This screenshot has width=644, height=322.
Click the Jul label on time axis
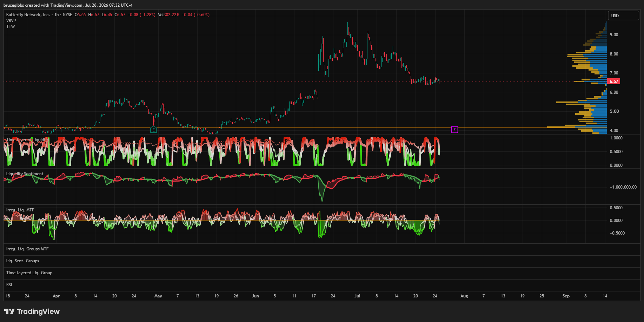[x=357, y=296]
